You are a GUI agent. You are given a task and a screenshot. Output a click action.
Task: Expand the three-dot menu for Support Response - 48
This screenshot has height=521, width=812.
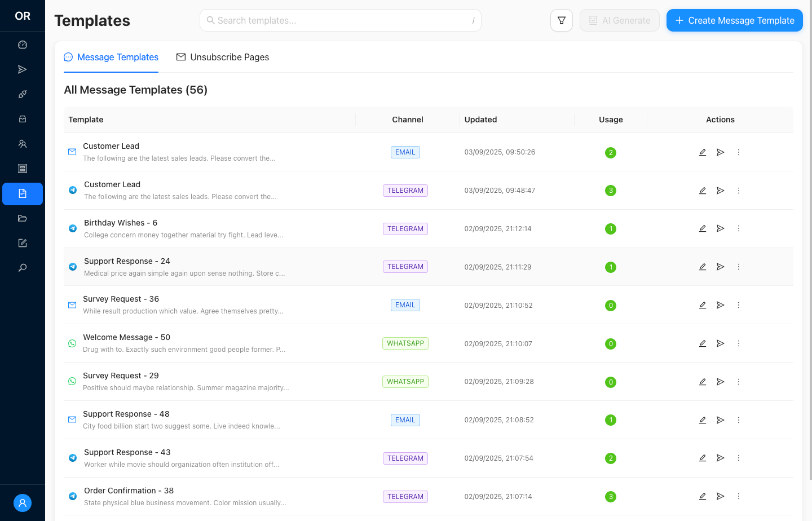(738, 420)
